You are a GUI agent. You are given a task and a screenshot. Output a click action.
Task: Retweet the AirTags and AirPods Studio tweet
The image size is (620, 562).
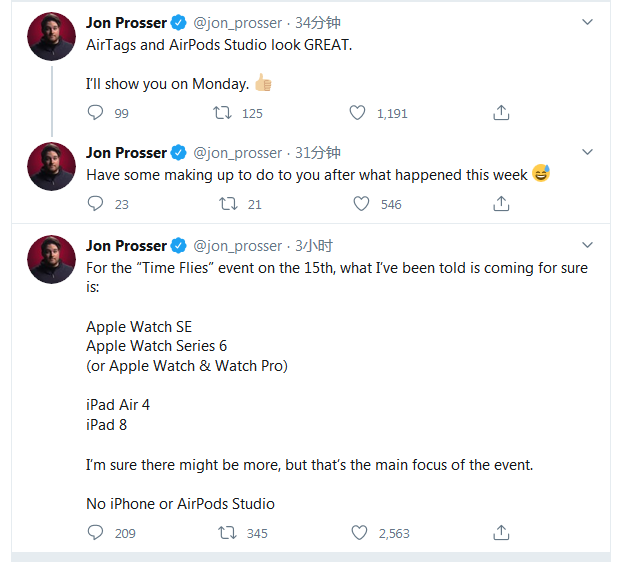pyautogui.click(x=226, y=113)
